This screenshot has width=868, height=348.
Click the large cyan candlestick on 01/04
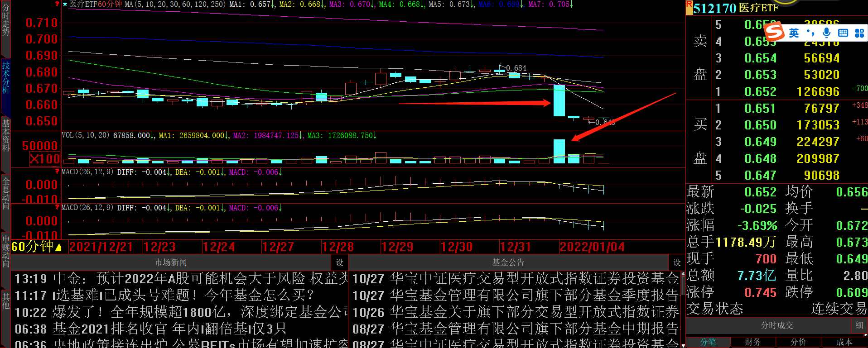click(x=559, y=100)
